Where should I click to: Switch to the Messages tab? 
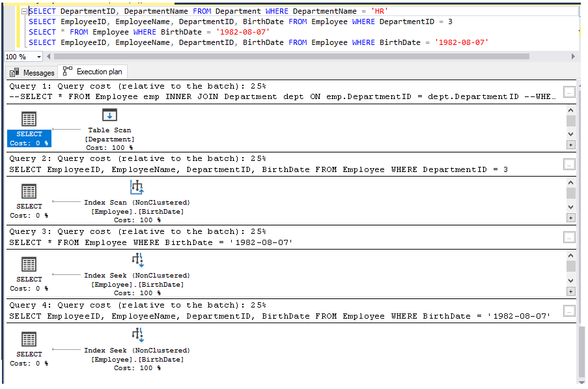(32, 72)
